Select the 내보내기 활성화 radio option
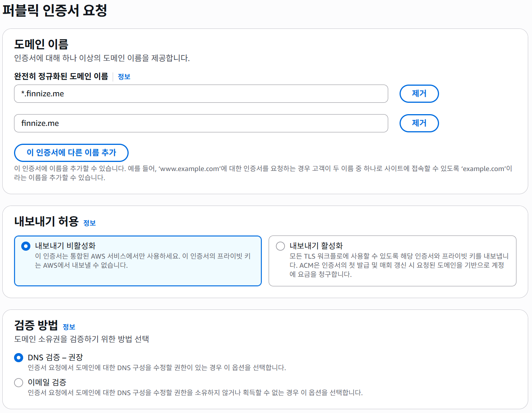532x413 pixels. click(280, 246)
